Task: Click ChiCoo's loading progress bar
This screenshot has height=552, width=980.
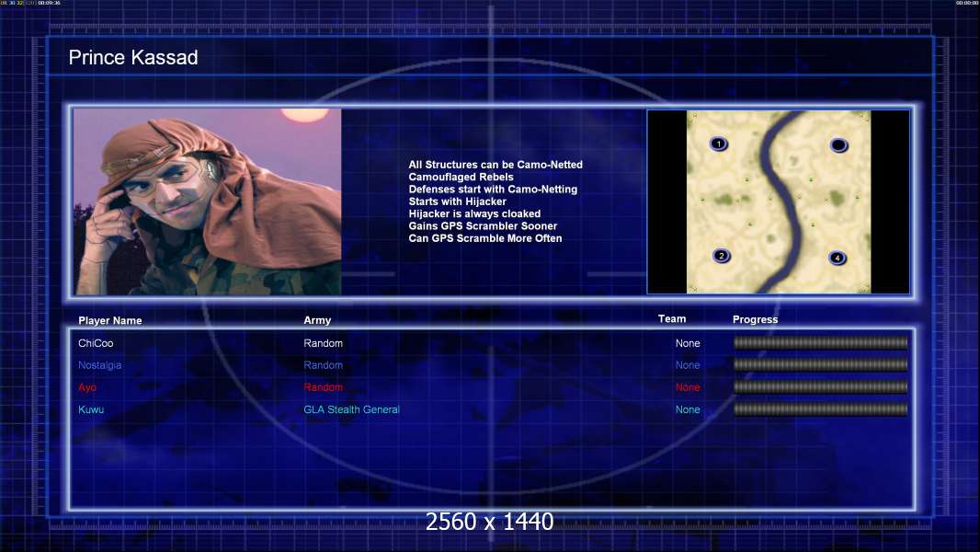Action: coord(820,342)
